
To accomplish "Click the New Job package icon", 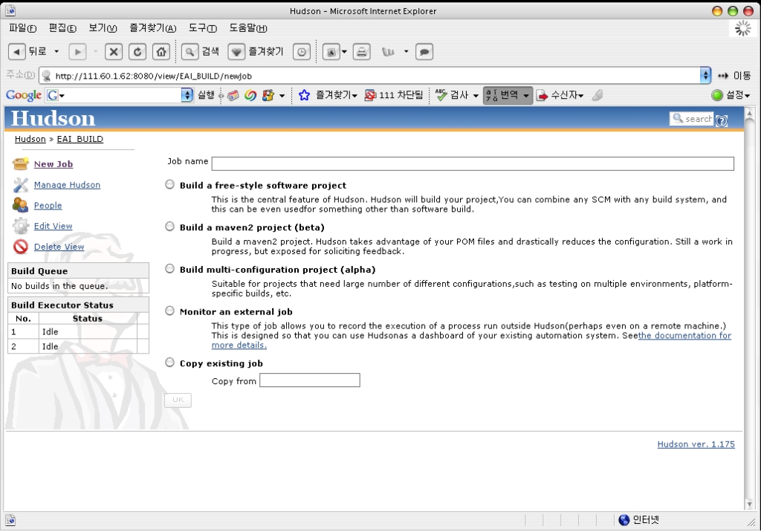I will tap(20, 164).
